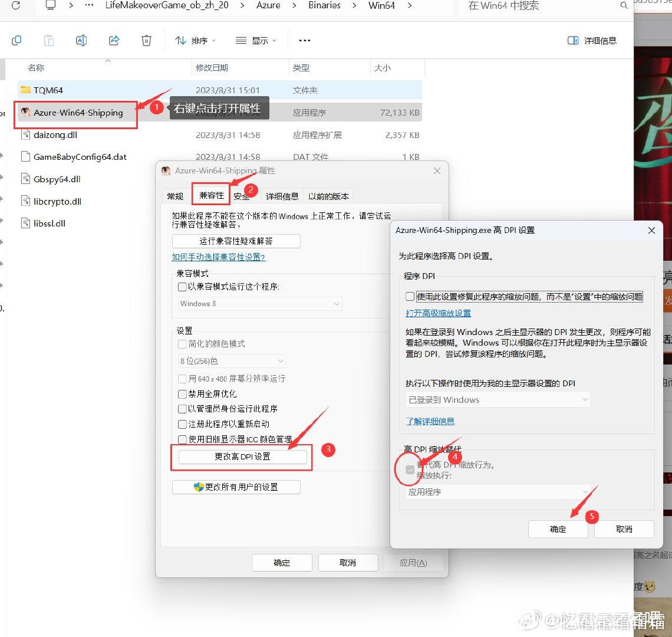
Task: Click the Delete trash icon
Action: pos(147,41)
